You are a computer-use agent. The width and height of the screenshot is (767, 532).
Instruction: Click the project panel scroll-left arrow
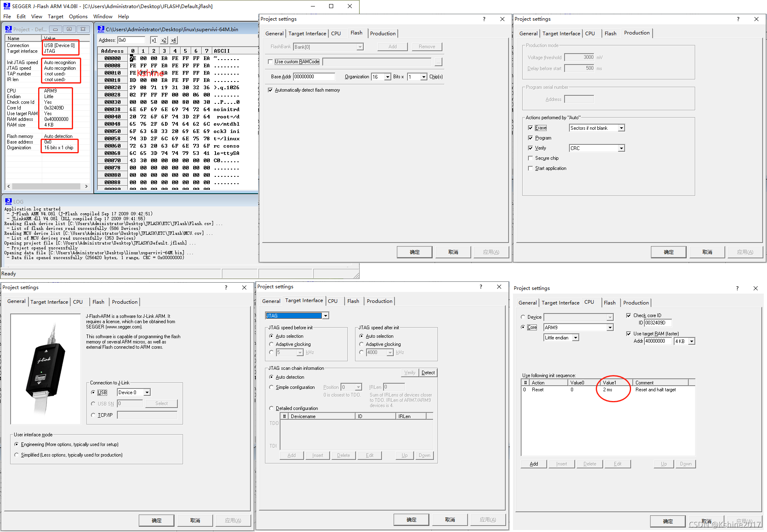9,187
